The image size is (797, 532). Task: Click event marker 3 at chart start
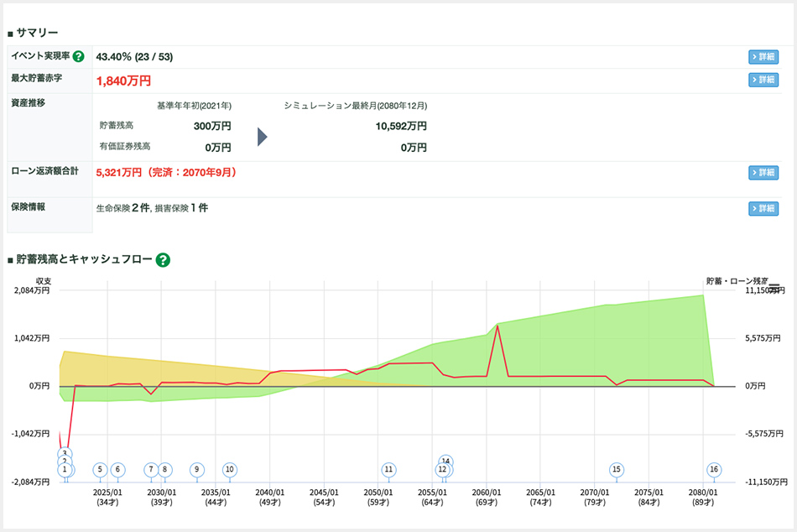tap(65, 453)
